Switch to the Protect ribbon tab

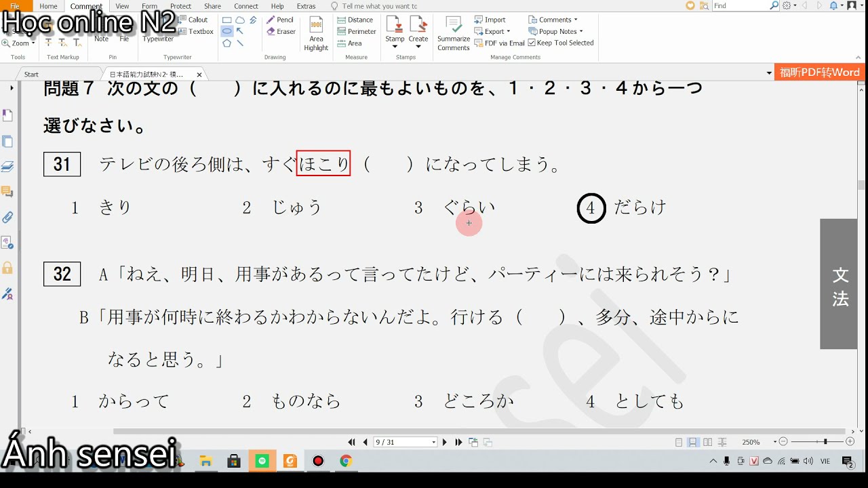point(180,6)
